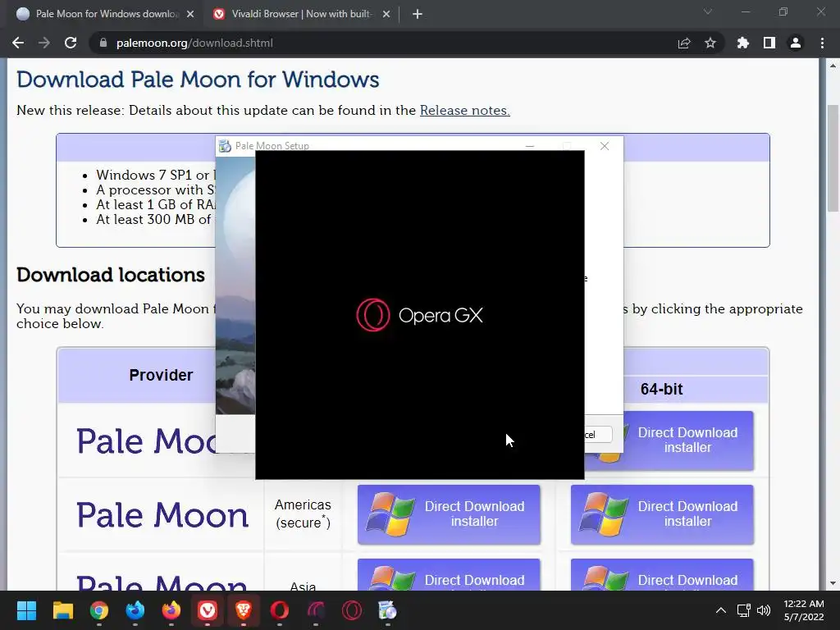Click Asia row 64-bit Direct Download installer
The width and height of the screenshot is (840, 630).
click(662, 575)
